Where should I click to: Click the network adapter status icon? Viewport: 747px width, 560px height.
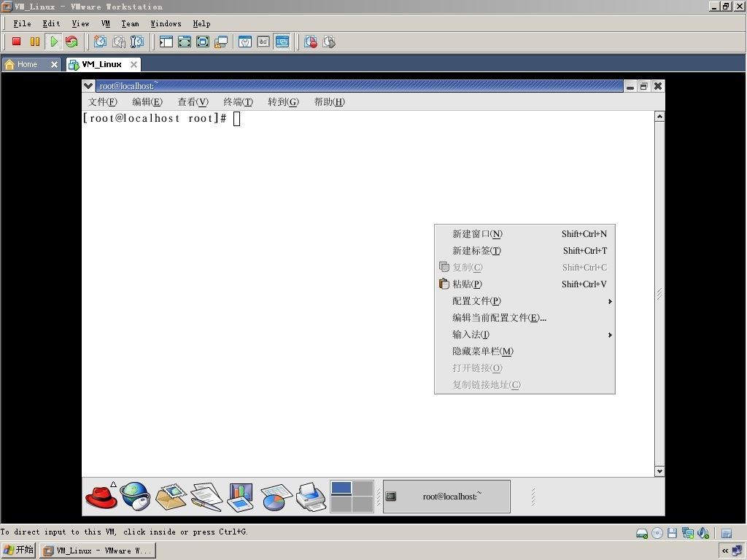[x=687, y=533]
